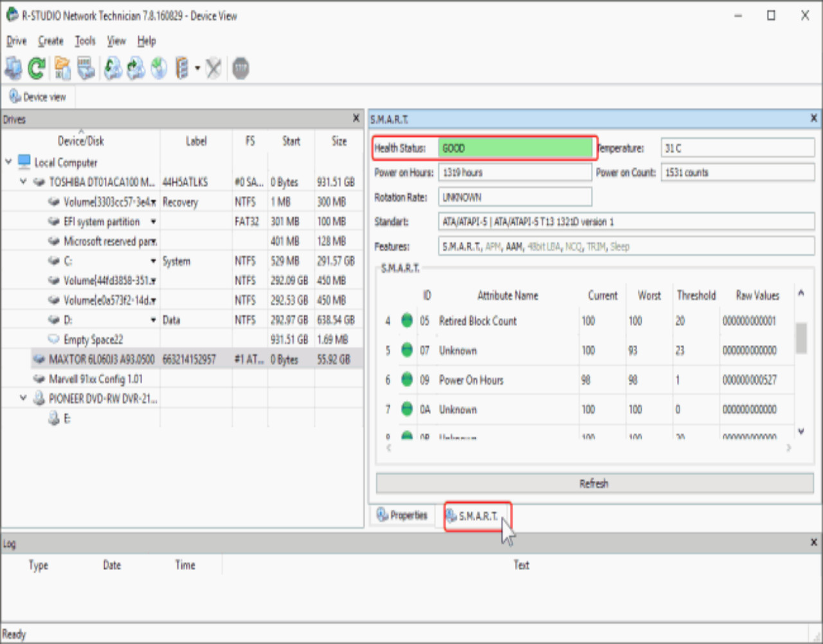Viewport: 823px width, 644px height.
Task: Click the Marvell 91xx Config drive icon
Action: coord(39,379)
